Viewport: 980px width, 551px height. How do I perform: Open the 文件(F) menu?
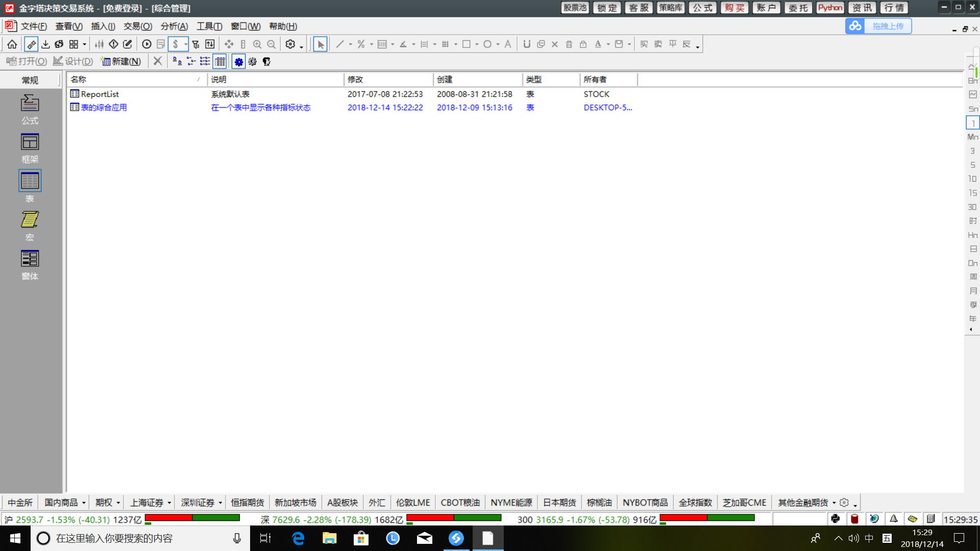[x=34, y=27]
